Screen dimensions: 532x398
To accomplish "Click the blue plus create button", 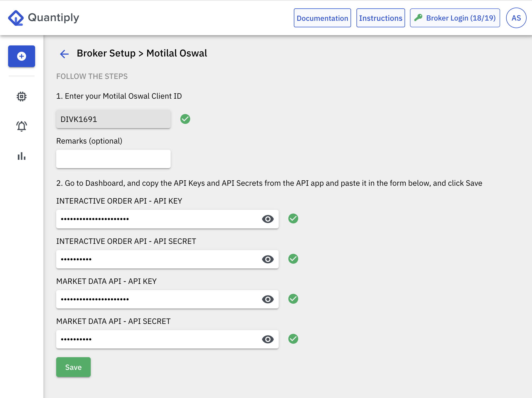I will [x=22, y=56].
